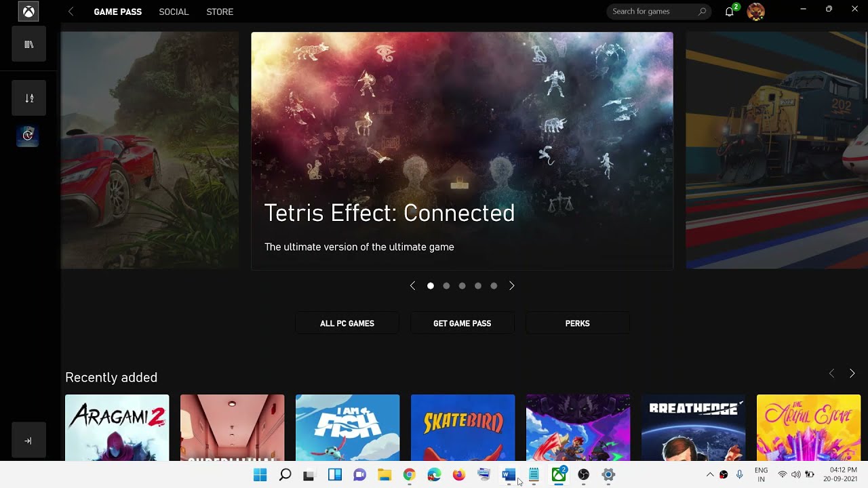Show next featured carousel slide

coord(511,286)
